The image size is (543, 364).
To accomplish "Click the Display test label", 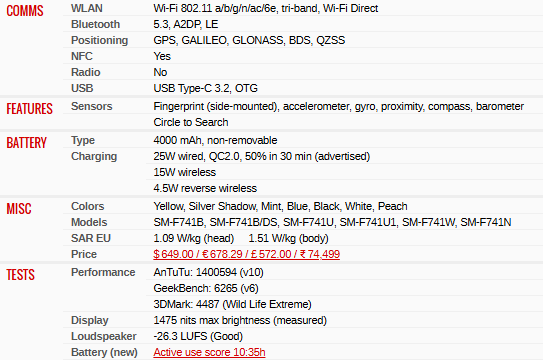I will [x=90, y=320].
